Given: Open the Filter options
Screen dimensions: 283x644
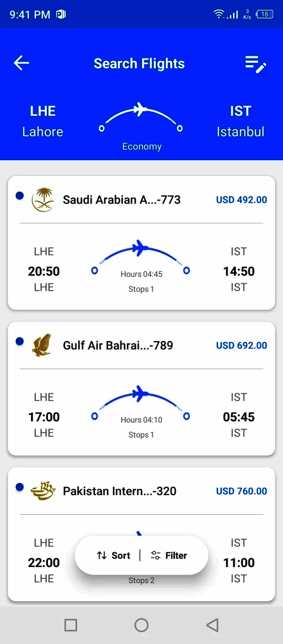Looking at the screenshot, I should (169, 555).
